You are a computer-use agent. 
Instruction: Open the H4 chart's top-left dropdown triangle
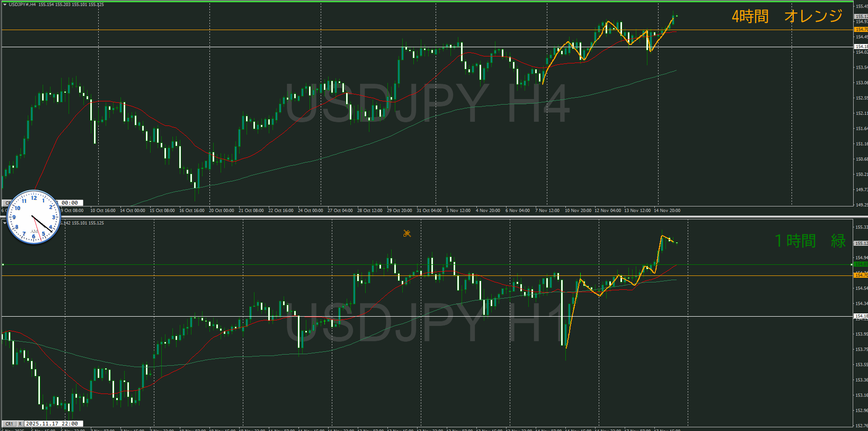(5, 5)
